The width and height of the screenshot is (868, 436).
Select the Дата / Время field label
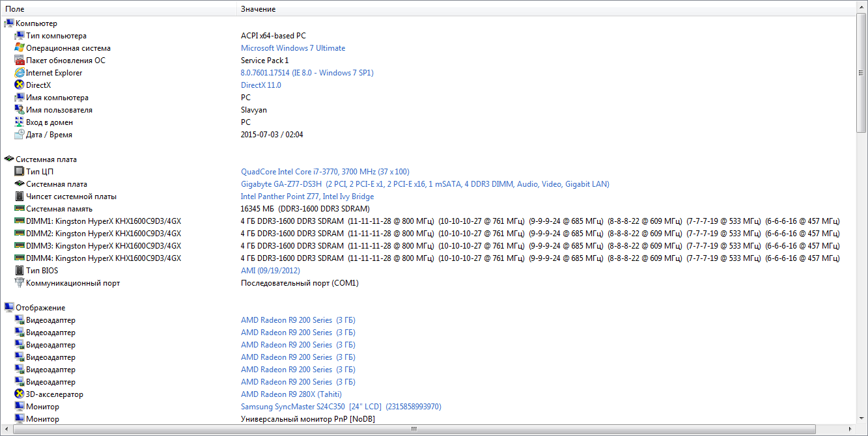(x=49, y=135)
